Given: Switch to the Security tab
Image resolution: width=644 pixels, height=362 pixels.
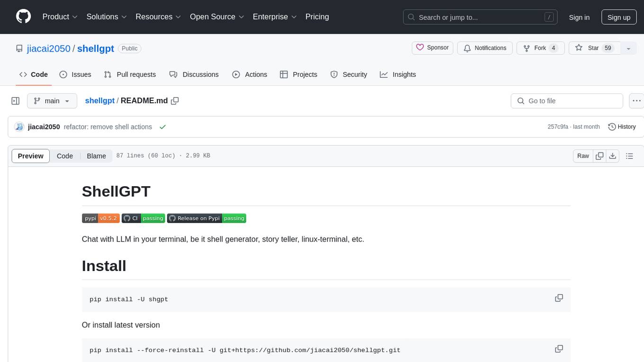Looking at the screenshot, I should [x=349, y=74].
